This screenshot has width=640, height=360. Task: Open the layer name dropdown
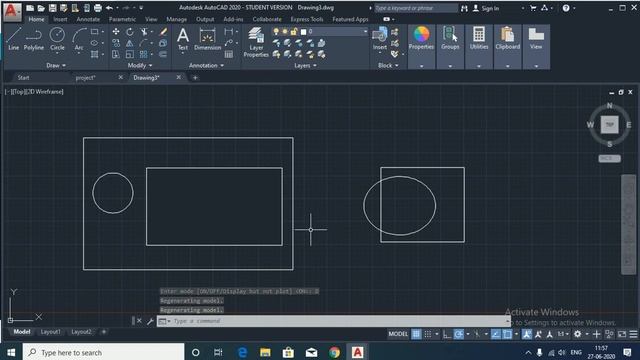365,31
